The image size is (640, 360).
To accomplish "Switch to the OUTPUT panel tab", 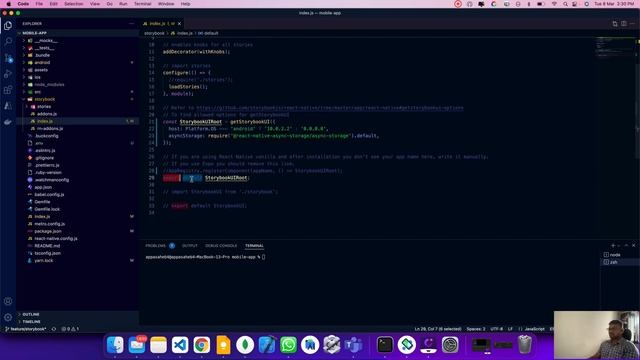I will pos(189,246).
